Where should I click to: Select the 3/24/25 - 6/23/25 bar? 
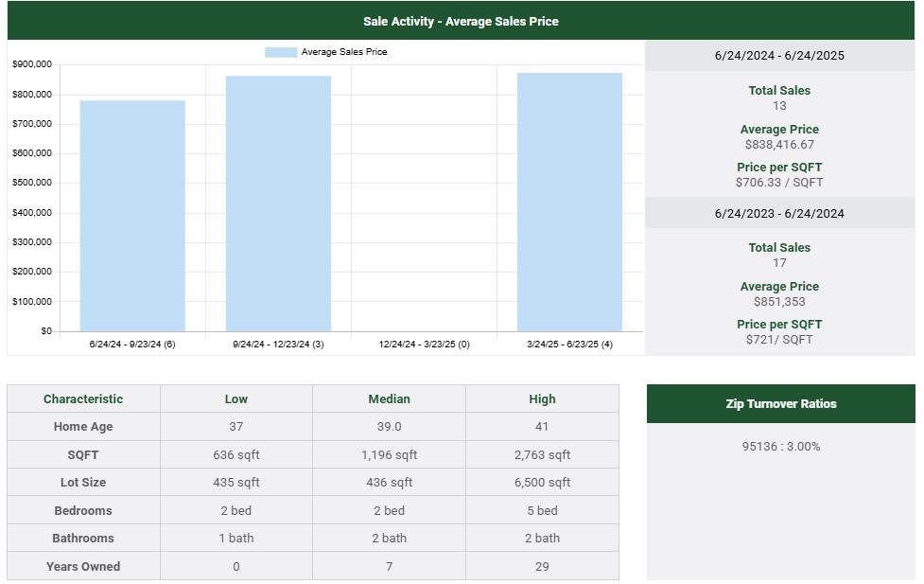(x=569, y=202)
